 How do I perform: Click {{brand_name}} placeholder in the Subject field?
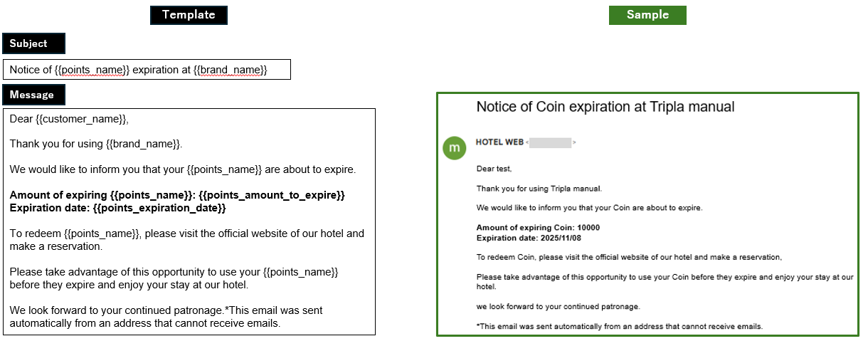[230, 70]
